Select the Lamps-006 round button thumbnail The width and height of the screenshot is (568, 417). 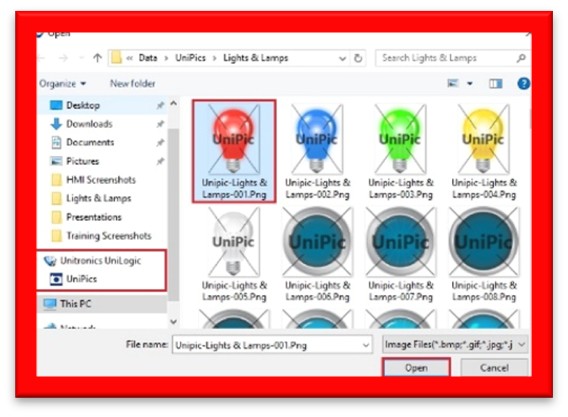317,242
